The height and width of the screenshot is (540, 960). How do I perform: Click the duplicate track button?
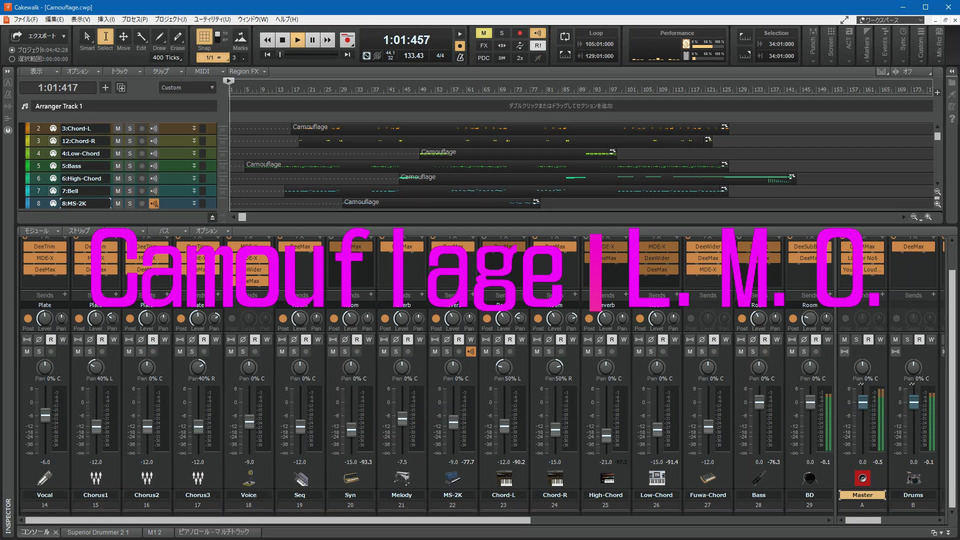(121, 88)
